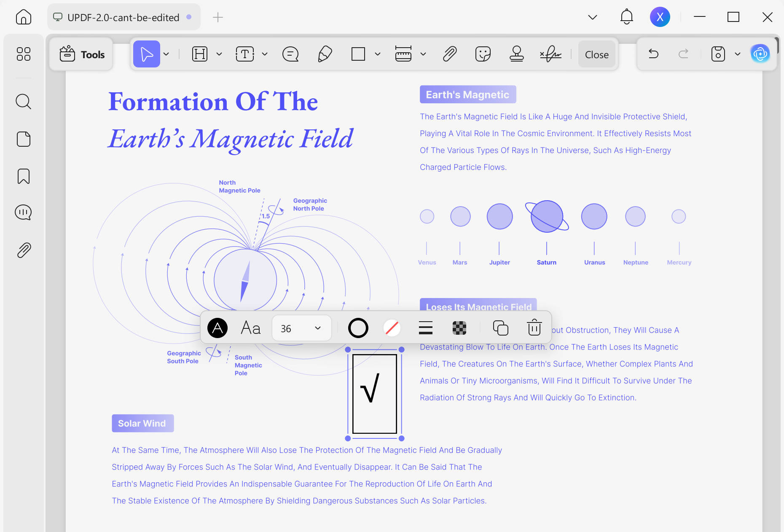Open the font size 36 dropdown

[301, 328]
